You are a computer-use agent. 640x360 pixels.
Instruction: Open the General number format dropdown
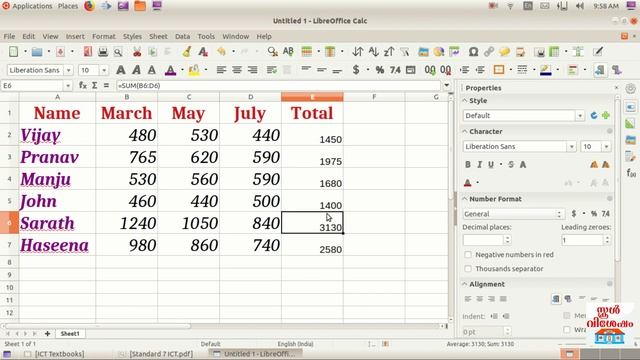[514, 214]
